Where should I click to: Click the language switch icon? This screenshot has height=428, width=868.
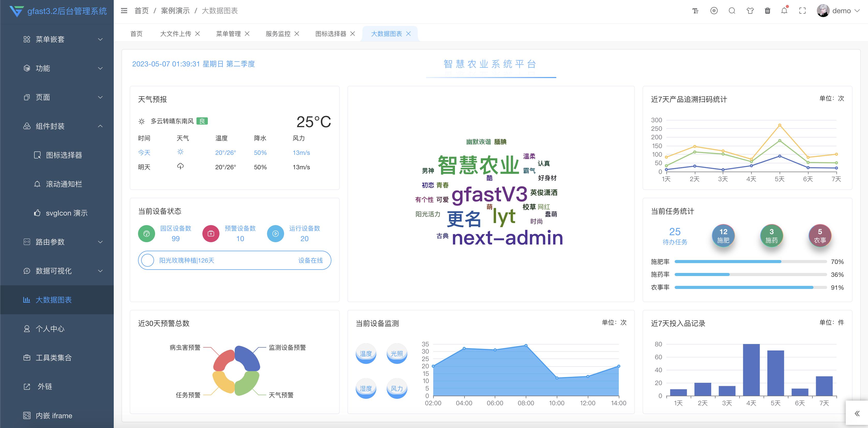click(x=714, y=10)
